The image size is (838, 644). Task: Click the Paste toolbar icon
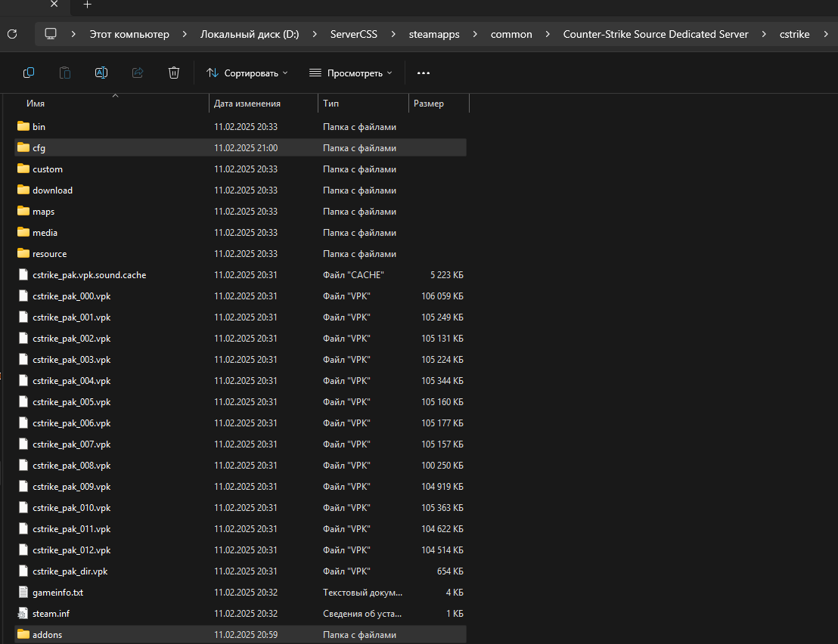tap(65, 73)
